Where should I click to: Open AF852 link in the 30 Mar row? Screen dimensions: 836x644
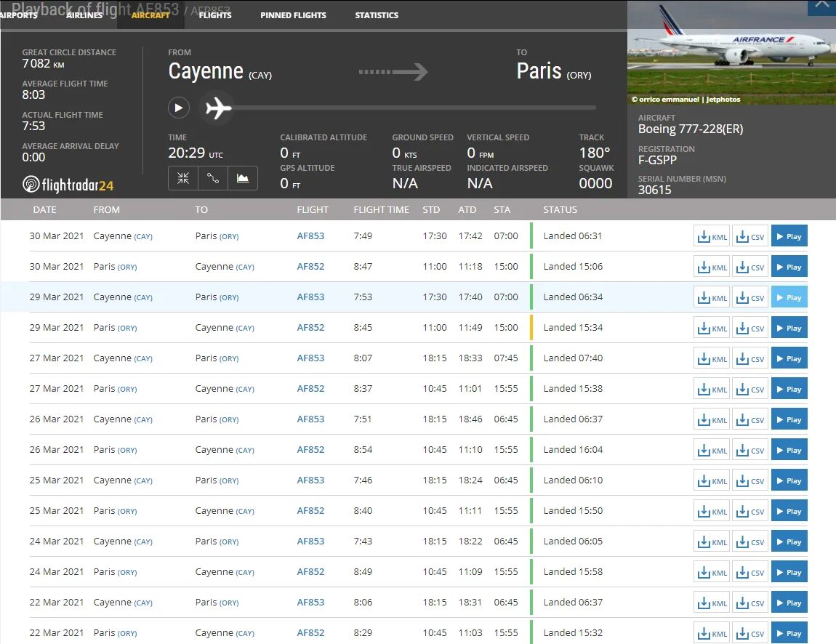pos(310,266)
